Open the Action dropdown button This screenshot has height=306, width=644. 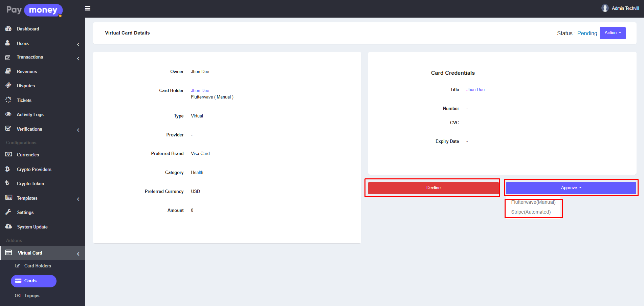tap(612, 33)
